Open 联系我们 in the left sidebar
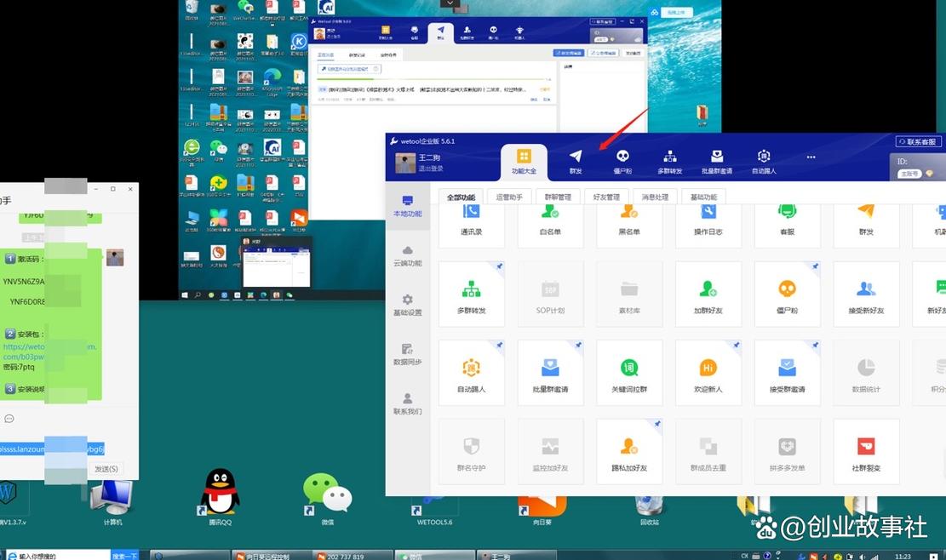946x560 pixels. point(408,404)
